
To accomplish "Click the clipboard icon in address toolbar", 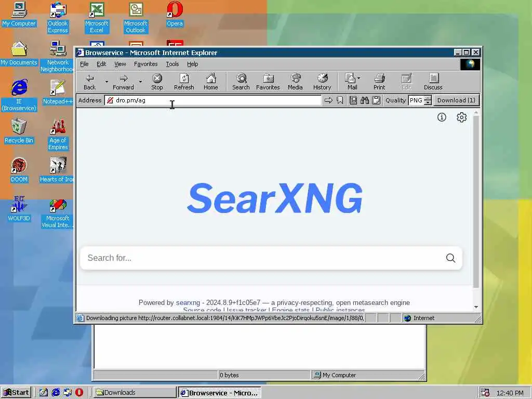I will [x=376, y=100].
